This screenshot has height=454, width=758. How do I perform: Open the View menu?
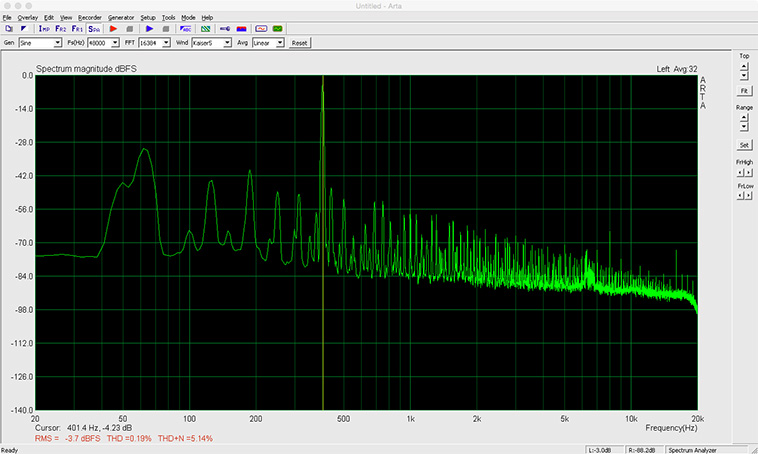(66, 17)
